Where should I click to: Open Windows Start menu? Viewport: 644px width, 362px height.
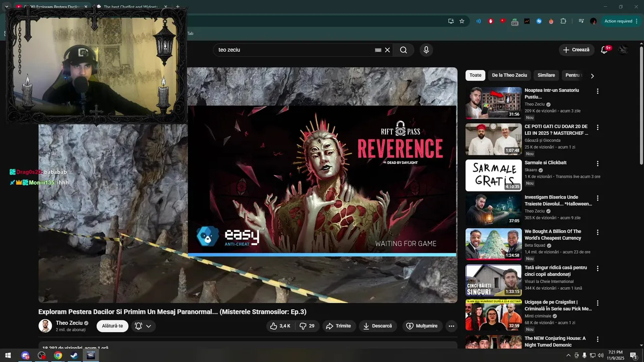pos(8,355)
